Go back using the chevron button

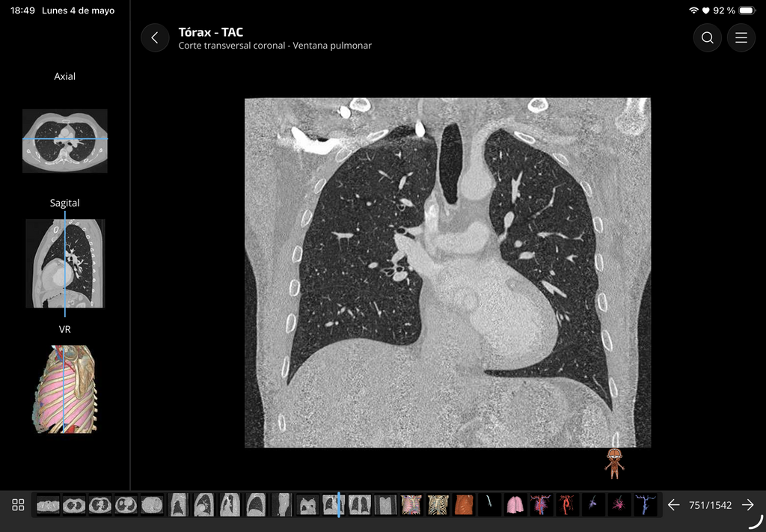[x=155, y=37]
